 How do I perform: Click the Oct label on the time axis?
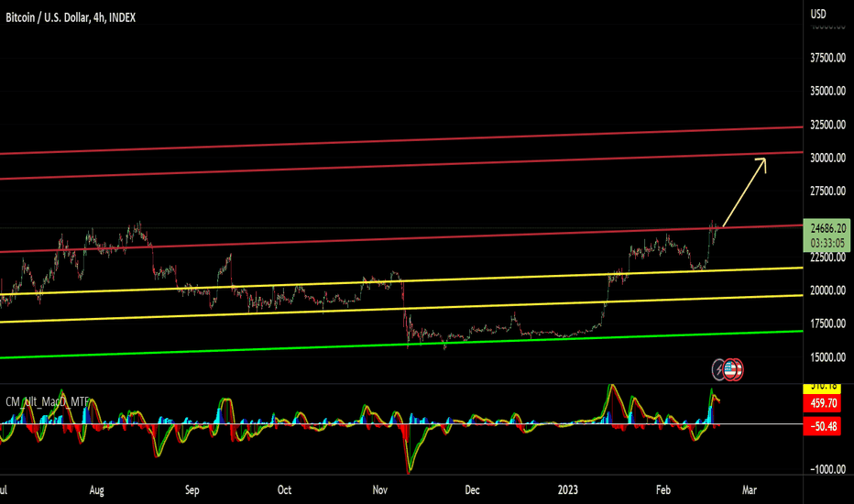[284, 490]
